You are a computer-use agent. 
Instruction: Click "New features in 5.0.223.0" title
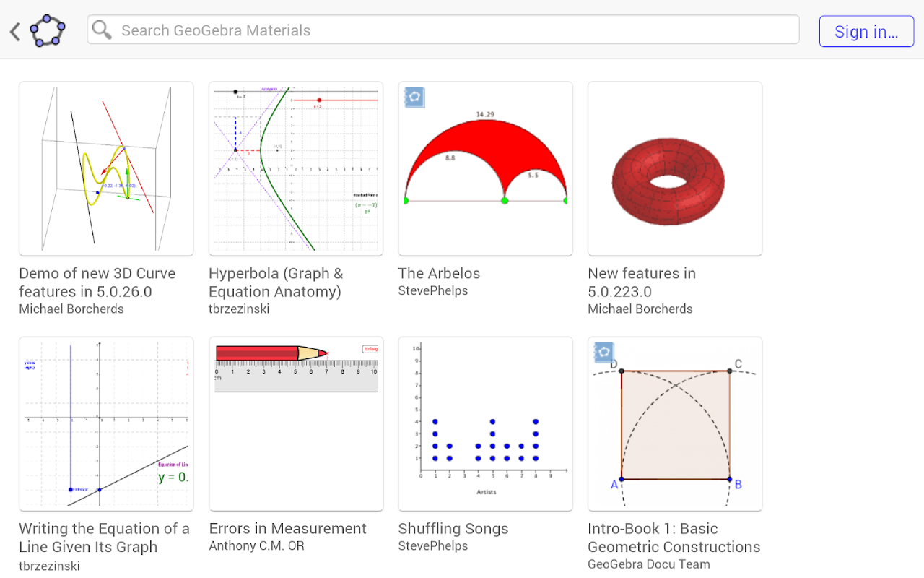642,282
